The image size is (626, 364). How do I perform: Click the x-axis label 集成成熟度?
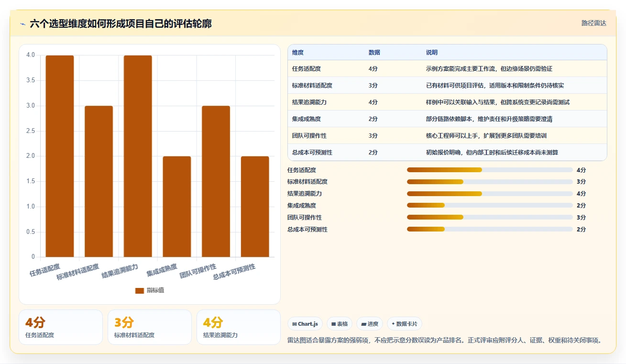[x=162, y=270]
